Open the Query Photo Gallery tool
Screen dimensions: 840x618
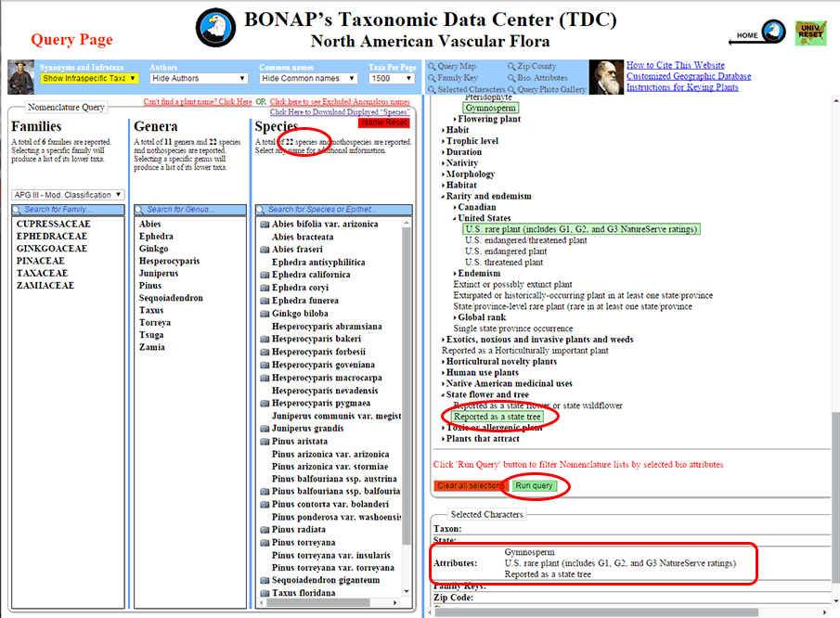551,90
